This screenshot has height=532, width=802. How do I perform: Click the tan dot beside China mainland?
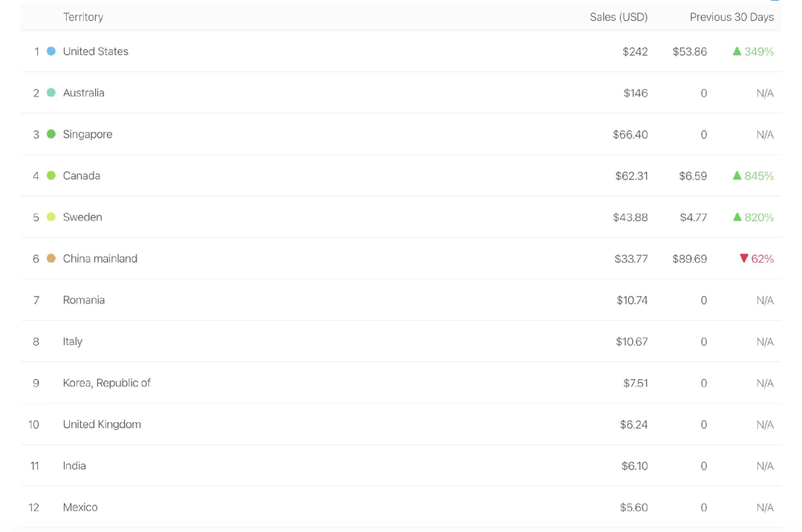[51, 259]
